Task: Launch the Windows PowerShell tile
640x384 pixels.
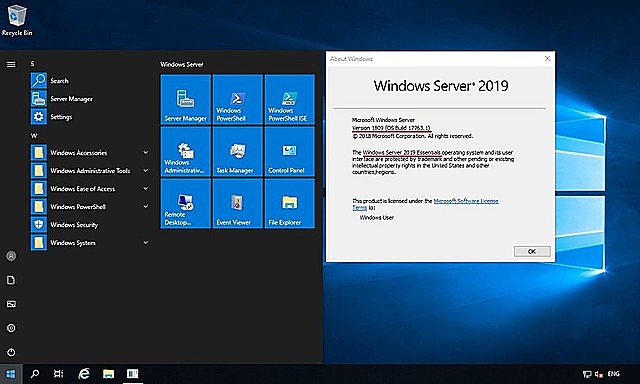Action: point(238,99)
